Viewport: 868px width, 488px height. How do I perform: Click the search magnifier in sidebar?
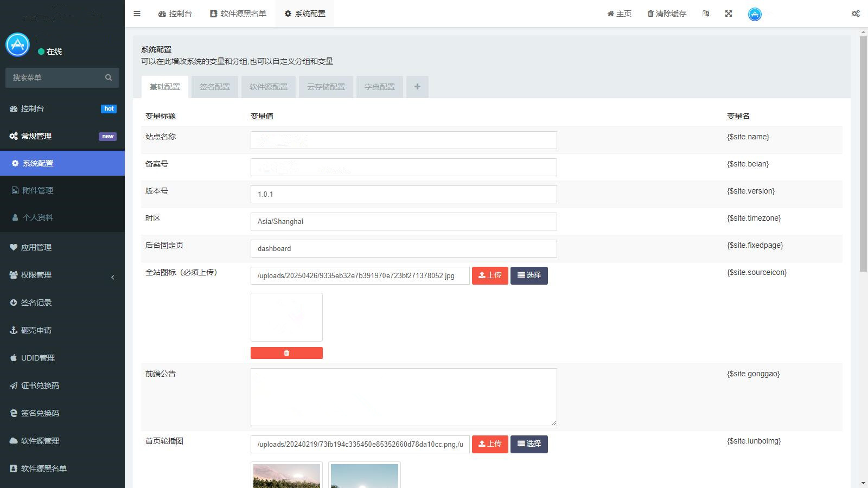pyautogui.click(x=108, y=78)
